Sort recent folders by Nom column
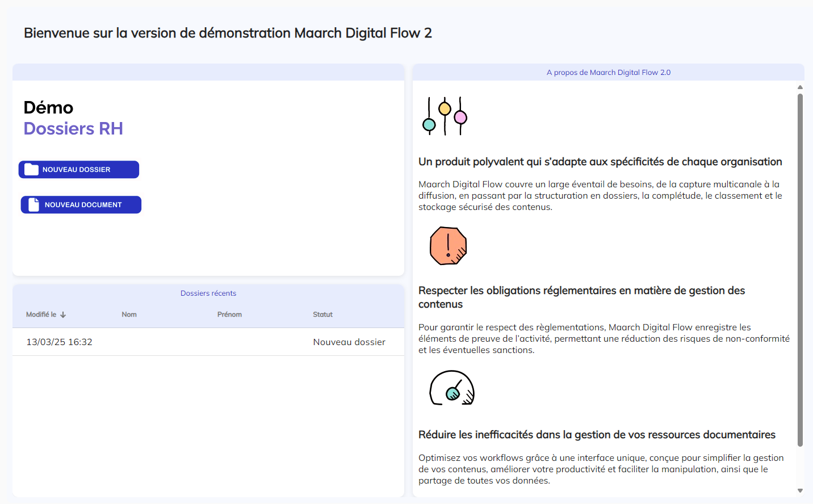 (129, 314)
